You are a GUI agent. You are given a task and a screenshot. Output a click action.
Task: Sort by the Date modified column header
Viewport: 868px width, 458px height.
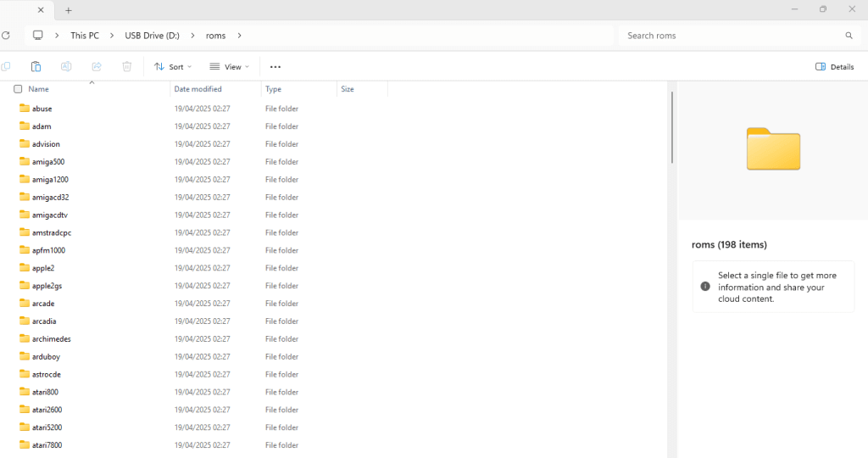click(198, 89)
